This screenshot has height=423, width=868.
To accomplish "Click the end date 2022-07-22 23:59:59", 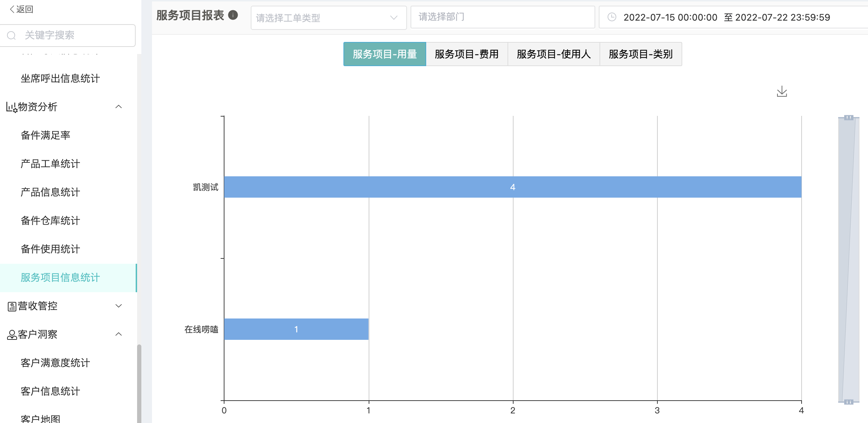I will (x=782, y=17).
